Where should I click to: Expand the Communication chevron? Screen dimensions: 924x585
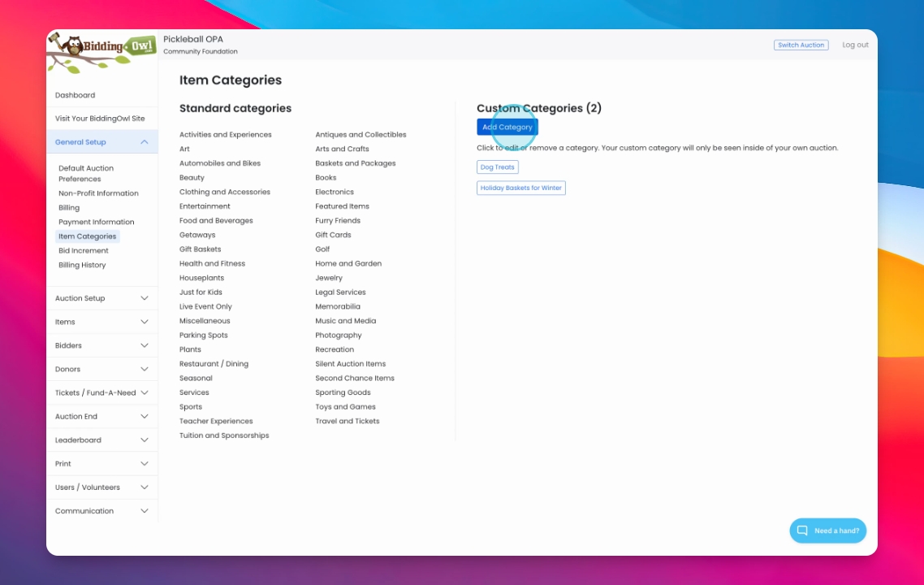(x=145, y=511)
